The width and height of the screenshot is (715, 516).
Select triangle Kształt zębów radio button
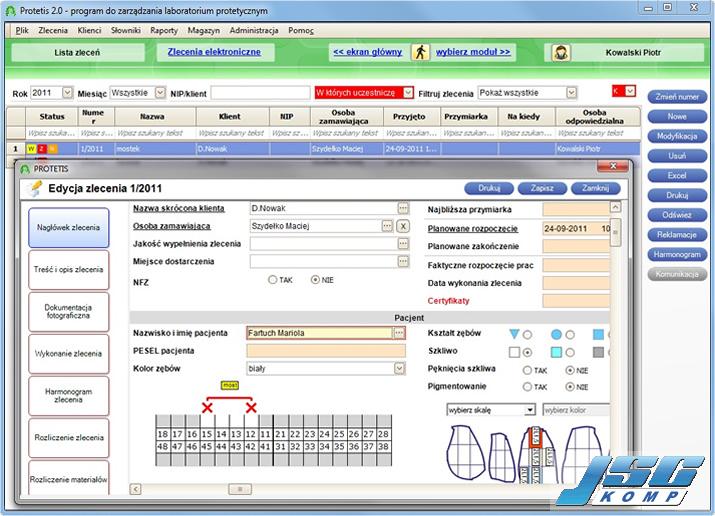pos(528,335)
